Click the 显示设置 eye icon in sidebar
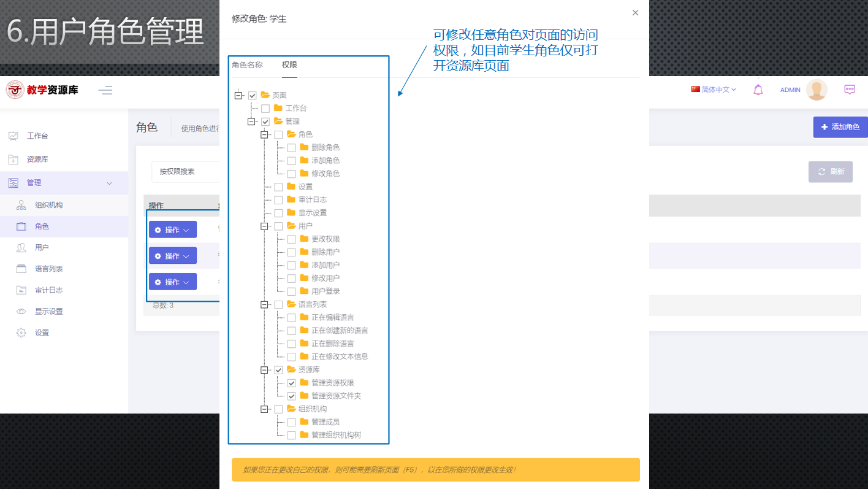The height and width of the screenshot is (489, 868). [x=21, y=312]
